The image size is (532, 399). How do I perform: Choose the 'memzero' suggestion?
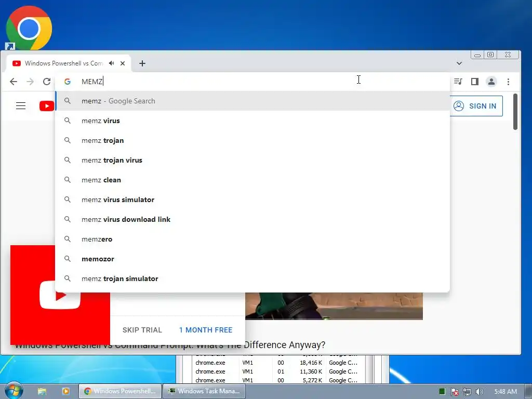pyautogui.click(x=252, y=239)
